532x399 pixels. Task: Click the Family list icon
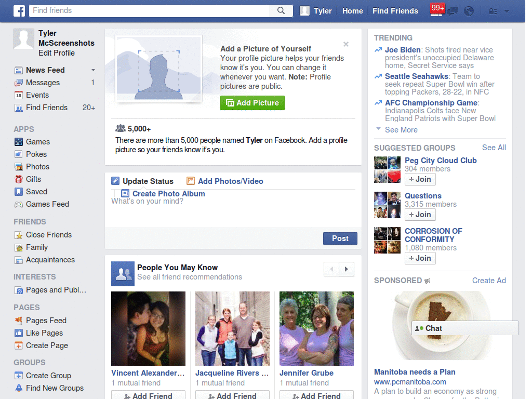[x=19, y=247]
